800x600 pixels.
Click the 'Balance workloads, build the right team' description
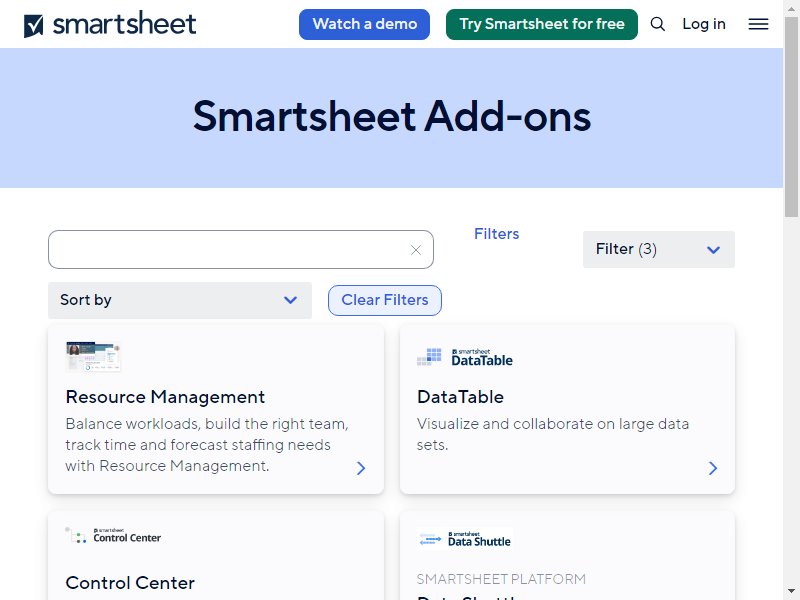click(207, 444)
